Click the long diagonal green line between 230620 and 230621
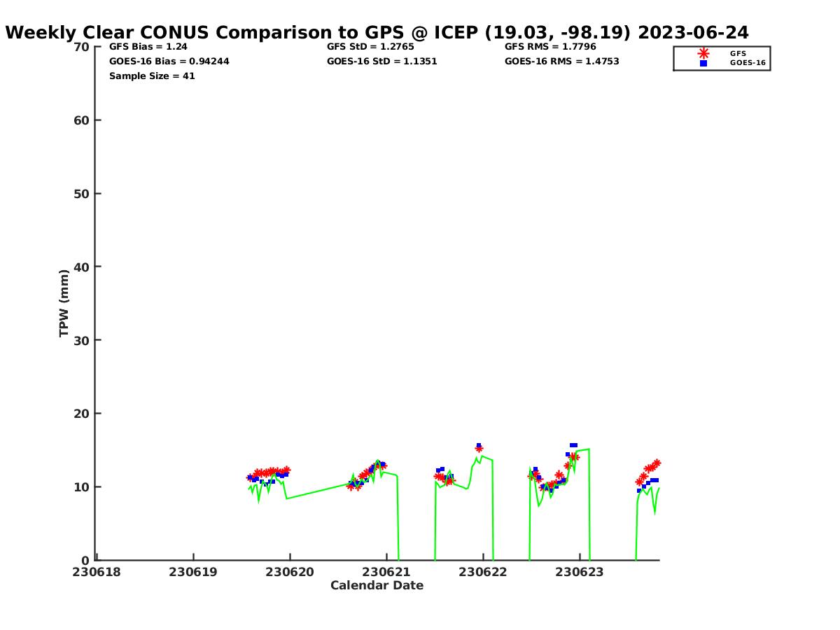Screen dimensions: 840x630 [x=318, y=491]
